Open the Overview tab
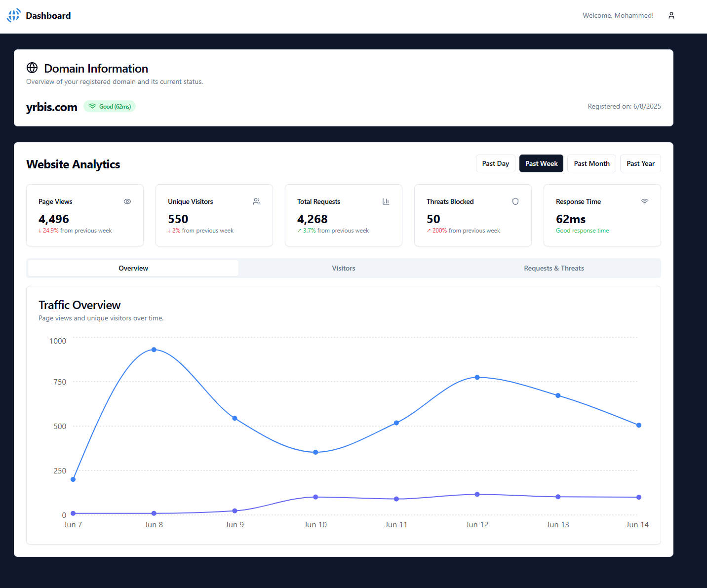Screen dimensions: 707x588 tap(133, 268)
